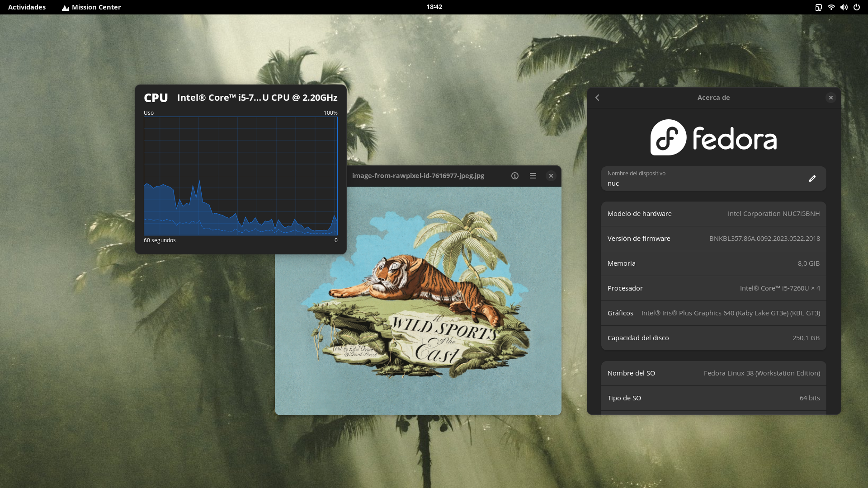
Task: Click the 'Intel Corporation NUC7i5BNH' value
Action: click(774, 214)
